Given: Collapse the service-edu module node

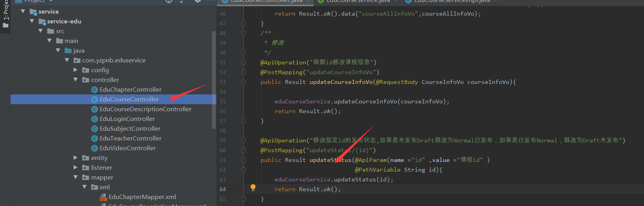Looking at the screenshot, I should pos(32,21).
